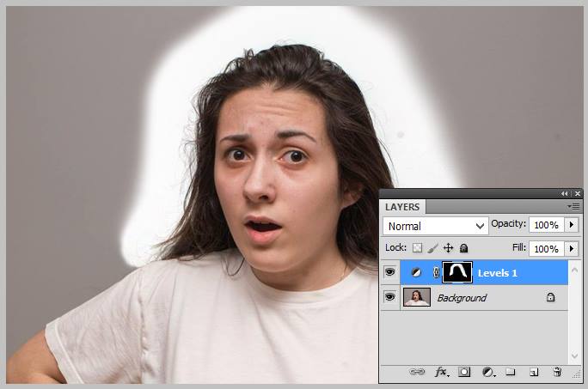Click the add layer mask icon
588x389 pixels.
(464, 373)
